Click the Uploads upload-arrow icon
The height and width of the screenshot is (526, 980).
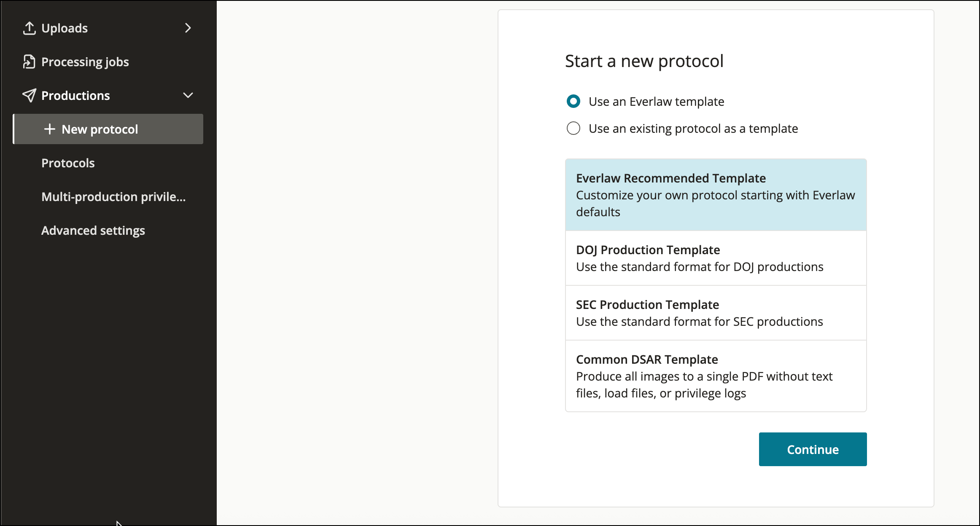[29, 28]
